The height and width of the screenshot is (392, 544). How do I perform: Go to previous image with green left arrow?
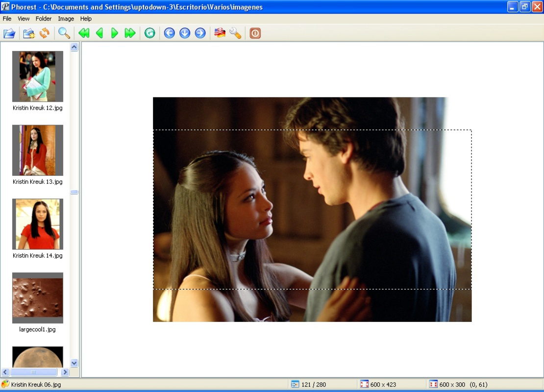[x=99, y=33]
